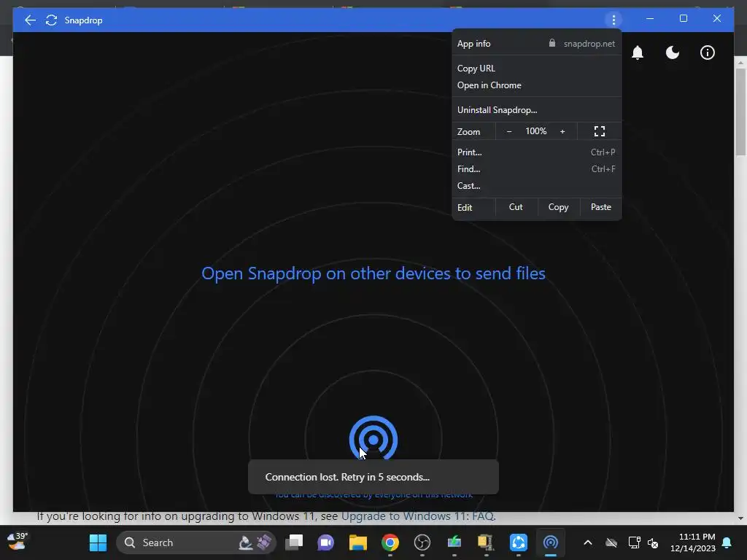Click 'Open Snapdrop on other devices' text
747x560 pixels.
pyautogui.click(x=373, y=273)
